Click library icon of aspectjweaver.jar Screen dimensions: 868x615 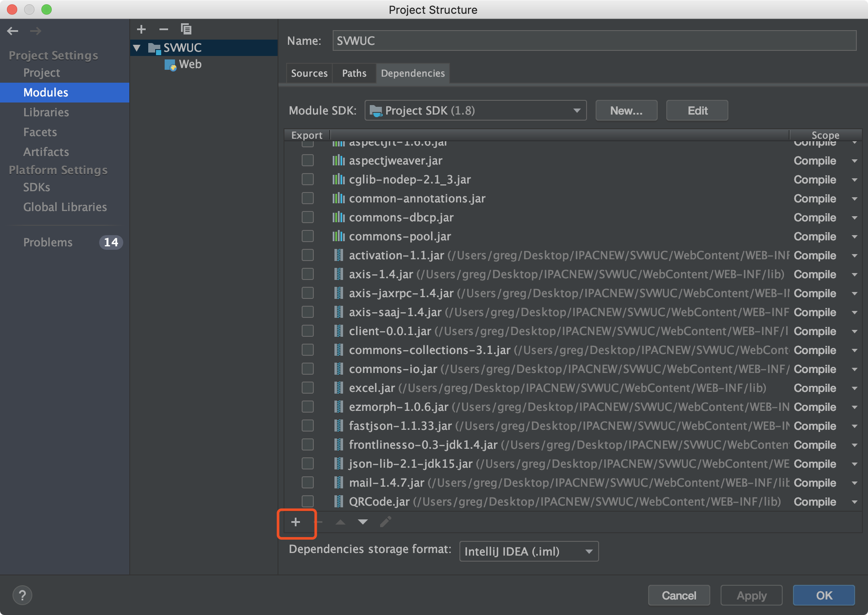(x=339, y=161)
